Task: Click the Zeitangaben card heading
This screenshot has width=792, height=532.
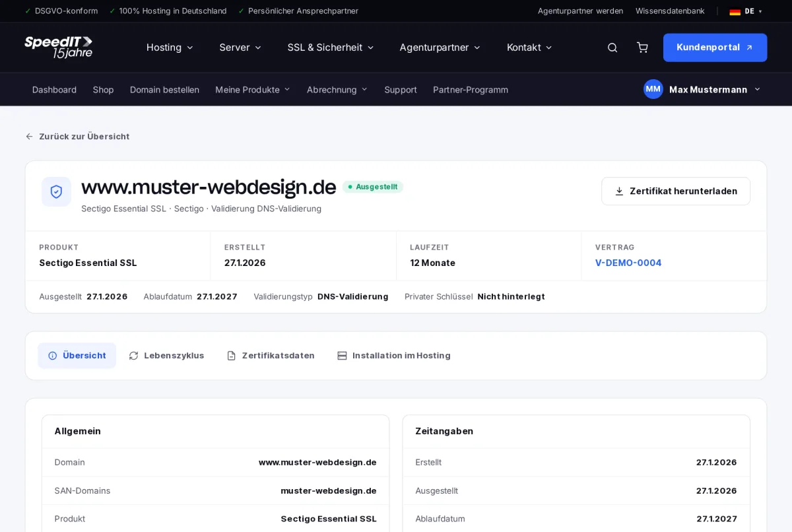Action: pos(444,431)
